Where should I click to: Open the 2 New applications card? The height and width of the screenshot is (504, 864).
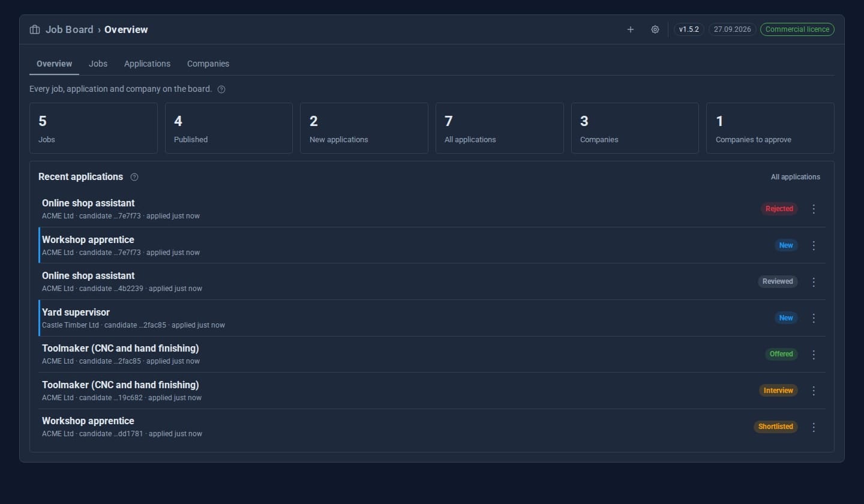(364, 128)
